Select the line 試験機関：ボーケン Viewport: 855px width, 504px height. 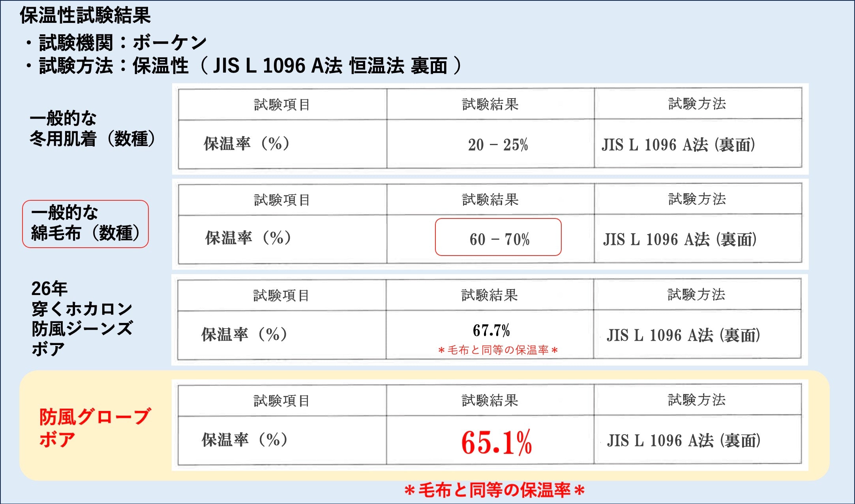[116, 43]
